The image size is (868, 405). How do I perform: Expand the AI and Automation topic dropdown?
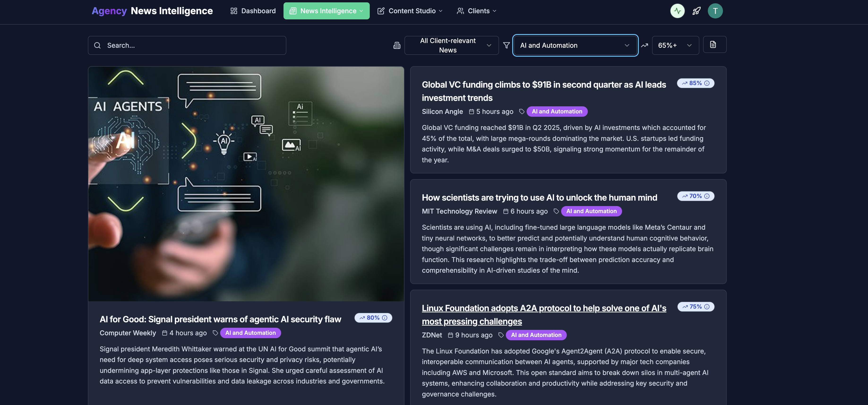[575, 46]
